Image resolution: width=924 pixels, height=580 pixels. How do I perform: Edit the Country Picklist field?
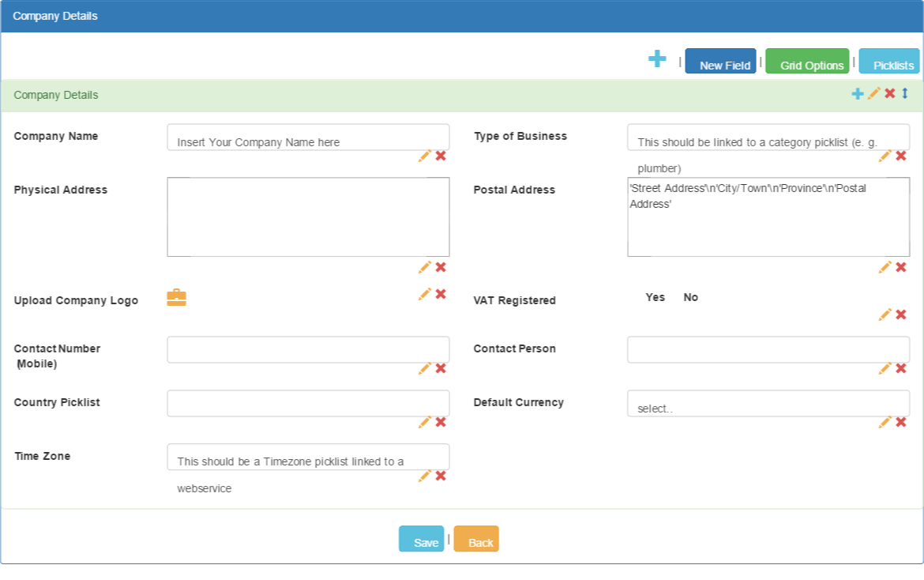(x=425, y=422)
